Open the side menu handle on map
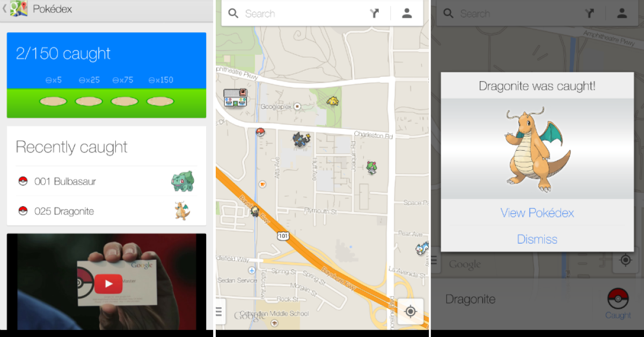Screen dimensions: 644x337 click(x=218, y=311)
